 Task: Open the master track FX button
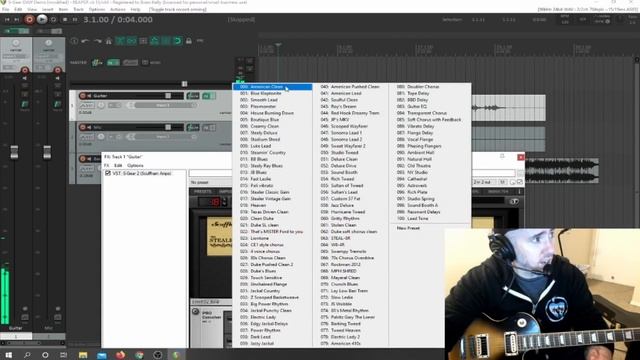pos(113,62)
